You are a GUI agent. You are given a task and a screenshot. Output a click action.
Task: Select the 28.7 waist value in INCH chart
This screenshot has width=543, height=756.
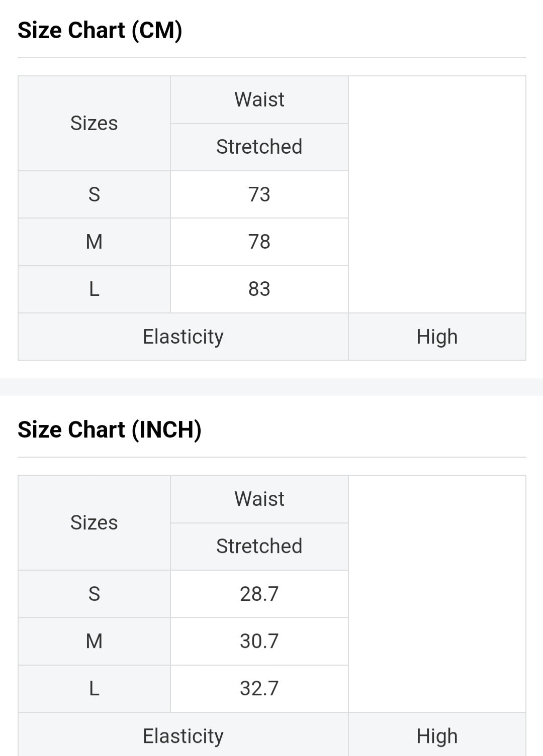click(259, 594)
